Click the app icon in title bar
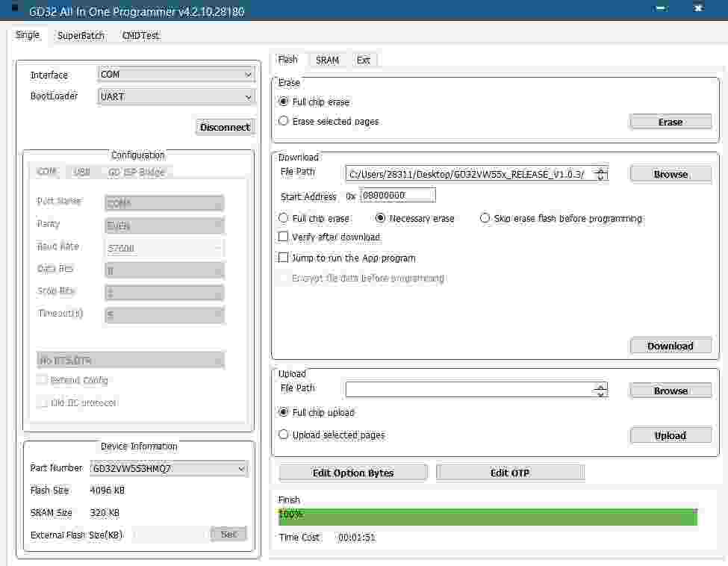The width and height of the screenshot is (728, 566). point(14,7)
